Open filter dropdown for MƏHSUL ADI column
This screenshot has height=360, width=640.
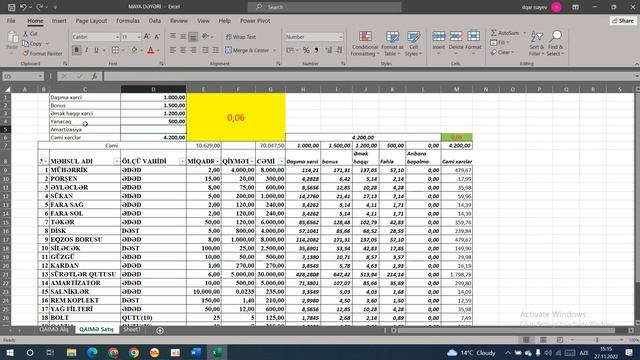116,162
